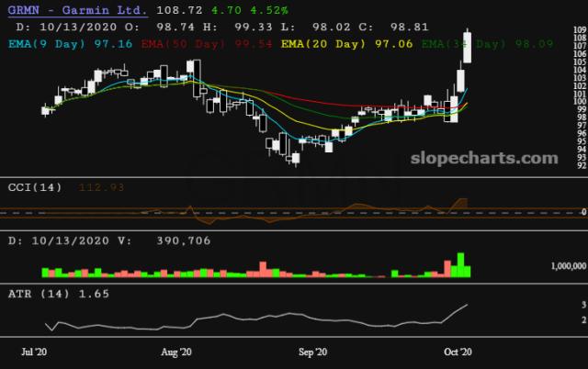
Task: Select the Aug '20 date axis label
Action: (x=175, y=352)
